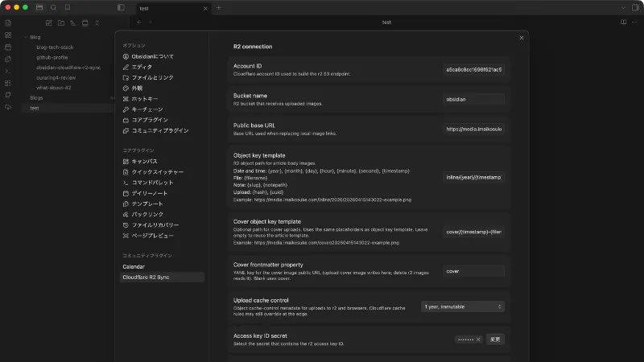Image resolution: width=644 pixels, height=362 pixels.
Task: Clear the Access key ID secret
Action: pyautogui.click(x=478, y=339)
